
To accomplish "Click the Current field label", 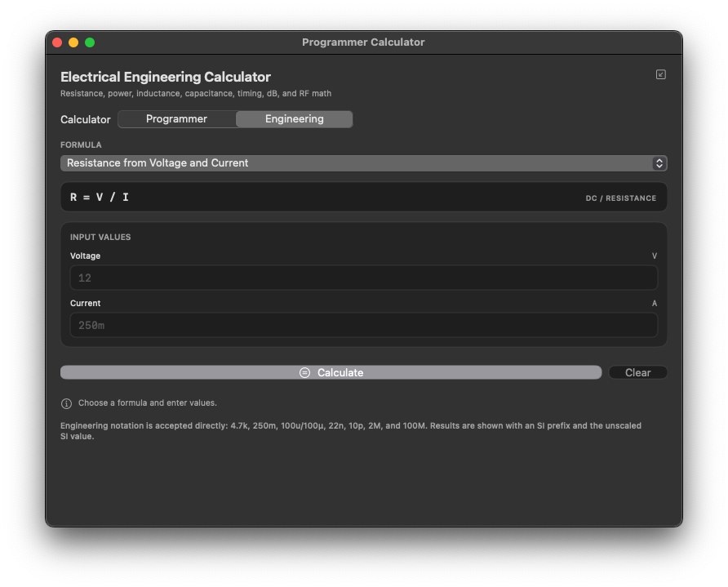I will tap(85, 303).
